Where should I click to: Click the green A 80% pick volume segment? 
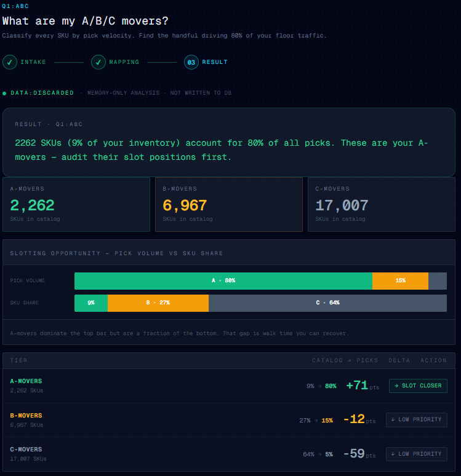(223, 281)
